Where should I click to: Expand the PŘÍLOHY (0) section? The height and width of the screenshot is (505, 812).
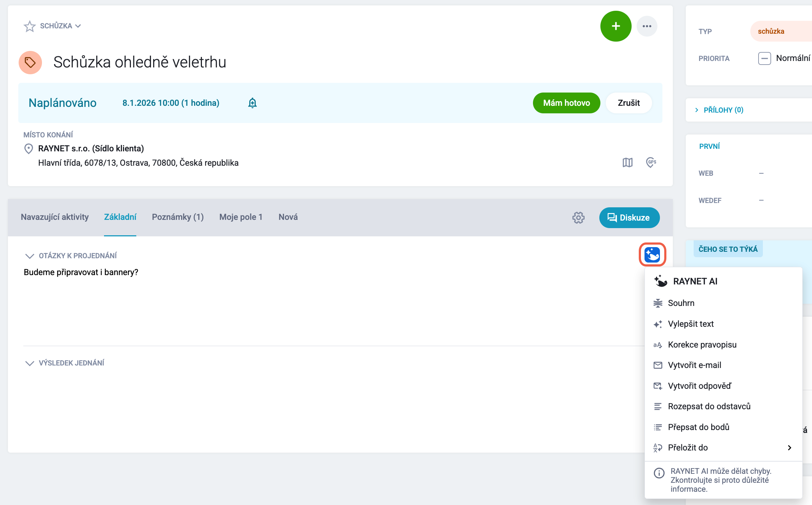(x=719, y=110)
